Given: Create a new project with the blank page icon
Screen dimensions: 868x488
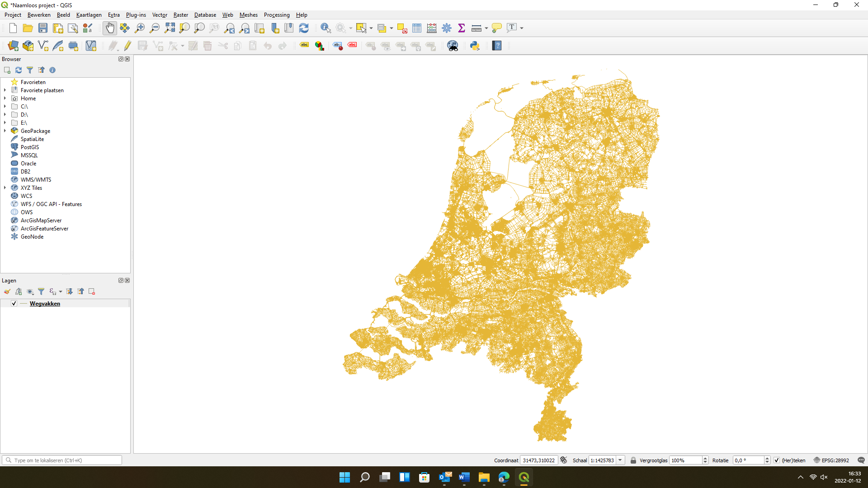Looking at the screenshot, I should (x=13, y=28).
